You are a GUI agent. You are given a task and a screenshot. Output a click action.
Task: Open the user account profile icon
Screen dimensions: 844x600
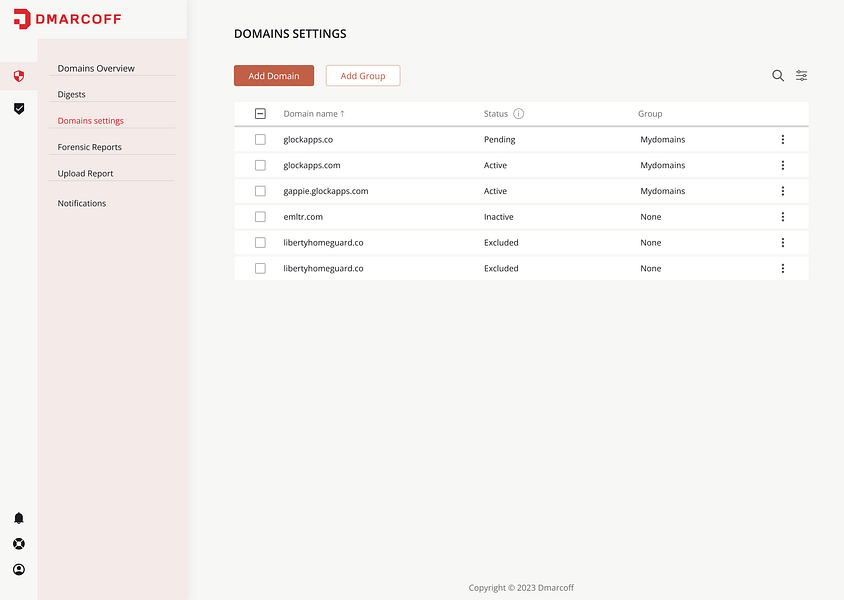(x=19, y=569)
